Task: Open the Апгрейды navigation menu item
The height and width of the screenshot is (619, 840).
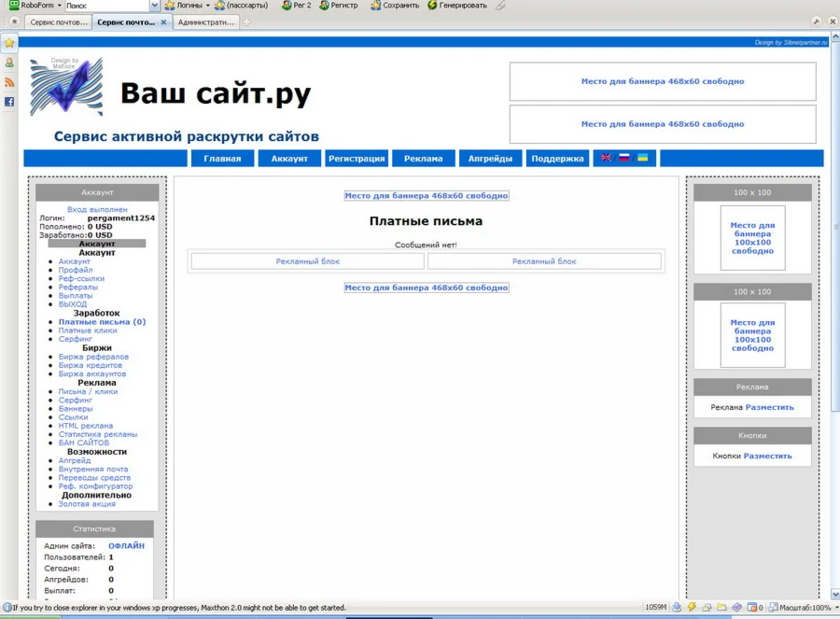Action: (x=490, y=159)
